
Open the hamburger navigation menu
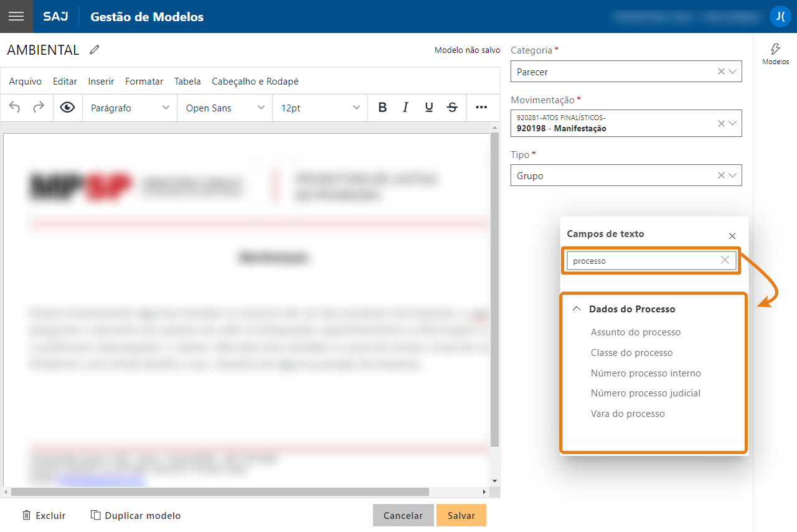[x=16, y=17]
